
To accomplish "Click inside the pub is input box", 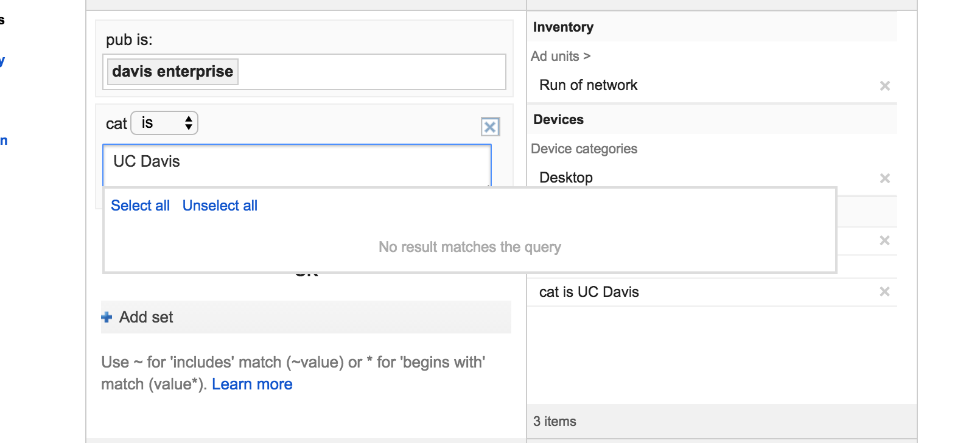I will 371,72.
